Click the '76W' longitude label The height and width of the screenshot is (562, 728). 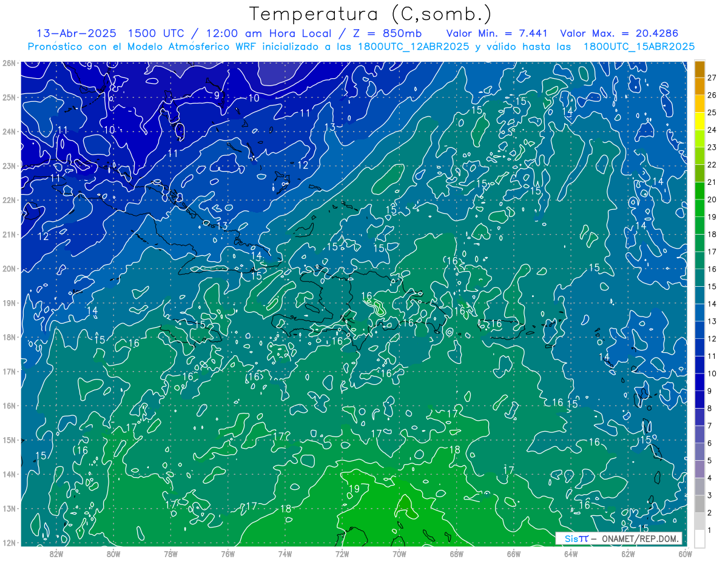coord(227,553)
